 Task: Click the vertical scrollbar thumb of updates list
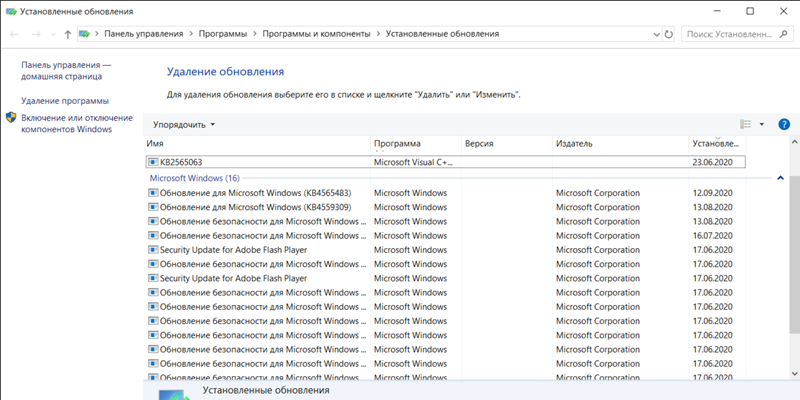pyautogui.click(x=794, y=254)
